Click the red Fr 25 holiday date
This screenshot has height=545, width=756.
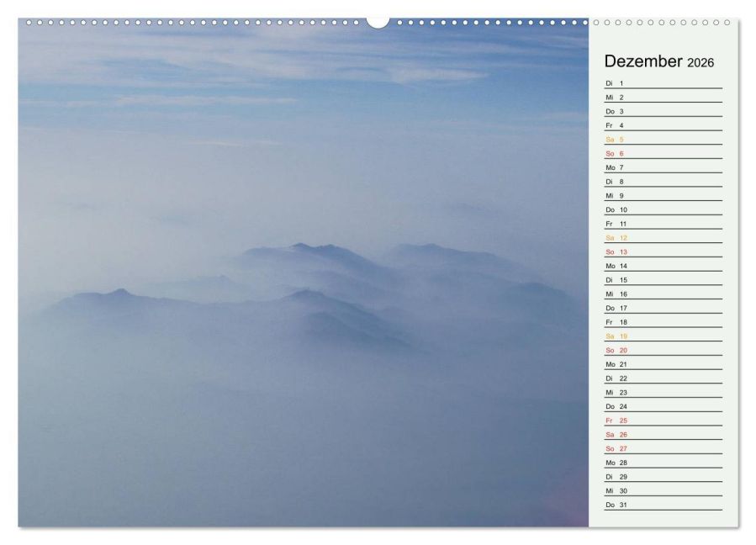(616, 421)
